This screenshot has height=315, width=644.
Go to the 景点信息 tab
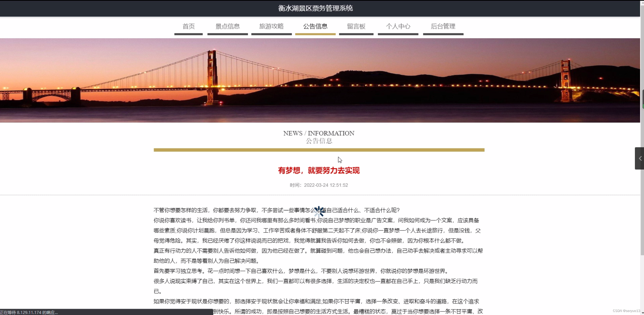[227, 26]
